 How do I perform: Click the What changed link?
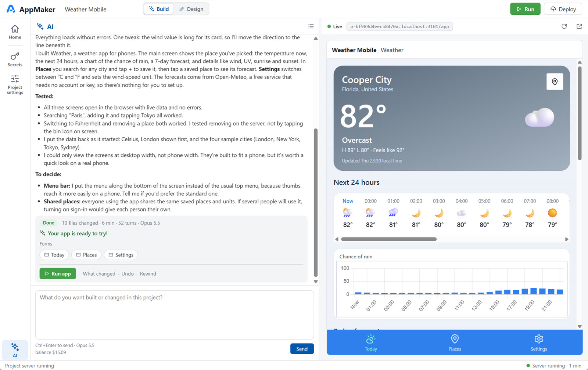(x=99, y=274)
